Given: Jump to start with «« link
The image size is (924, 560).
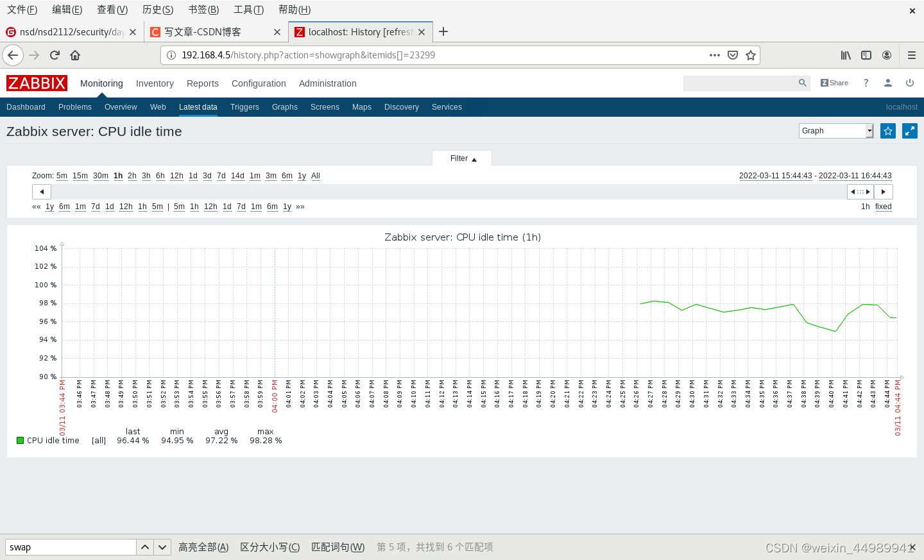Looking at the screenshot, I should (x=37, y=207).
